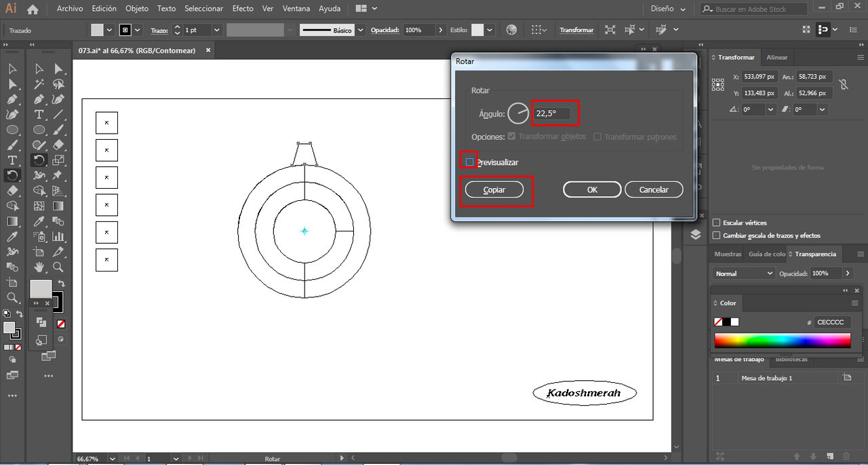Open the Color panel options menu
Image resolution: width=868 pixels, height=465 pixels.
coord(855,303)
